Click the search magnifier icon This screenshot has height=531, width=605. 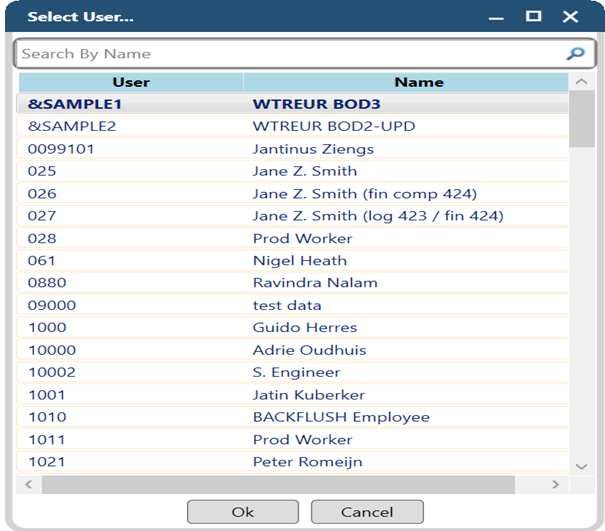(575, 54)
